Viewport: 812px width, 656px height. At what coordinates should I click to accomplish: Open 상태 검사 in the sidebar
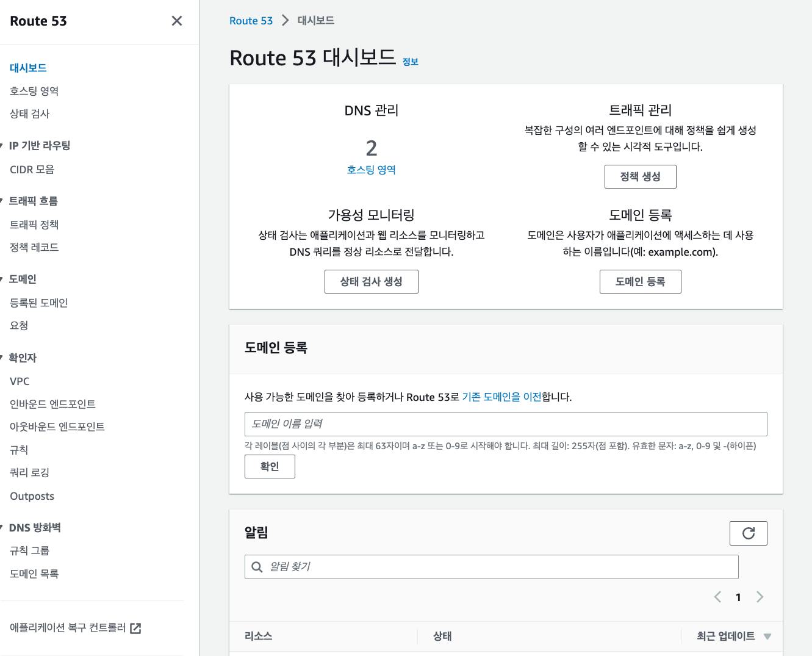tap(29, 114)
